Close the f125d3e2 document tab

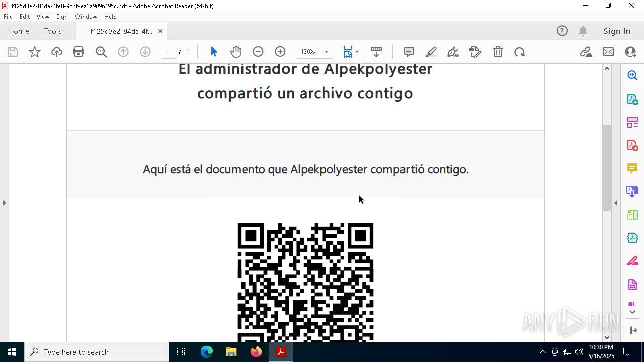[160, 31]
